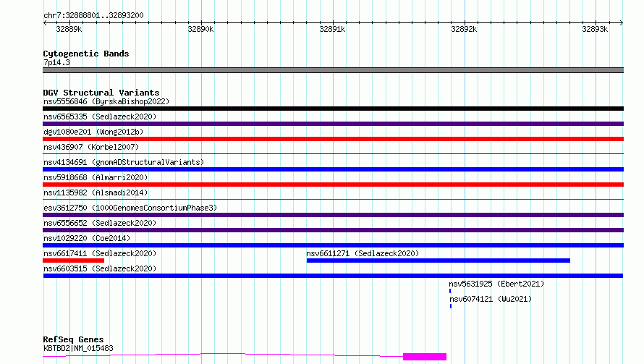The height and width of the screenshot is (364, 644).
Task: Open nsv6556652 (Sedlazeck2020) label
Action: [100, 223]
